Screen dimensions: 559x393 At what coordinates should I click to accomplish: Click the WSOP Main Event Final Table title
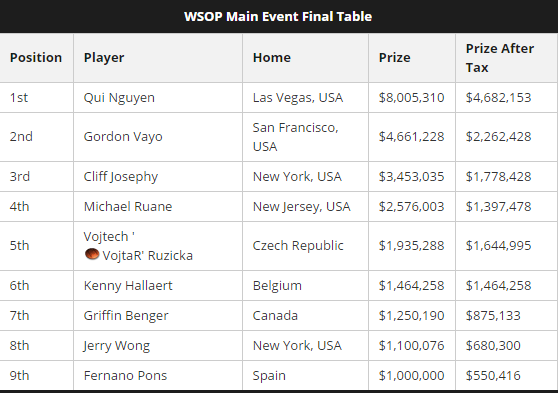278,16
